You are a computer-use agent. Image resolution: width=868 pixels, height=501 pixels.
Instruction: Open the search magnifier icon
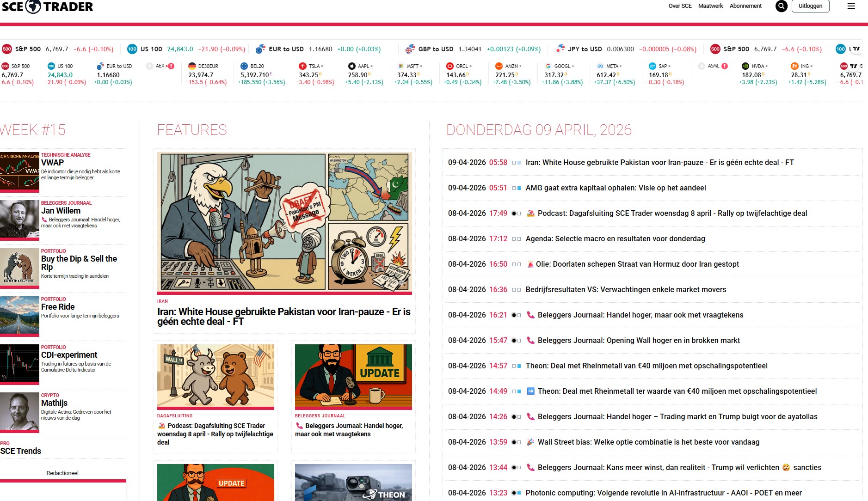(x=781, y=6)
